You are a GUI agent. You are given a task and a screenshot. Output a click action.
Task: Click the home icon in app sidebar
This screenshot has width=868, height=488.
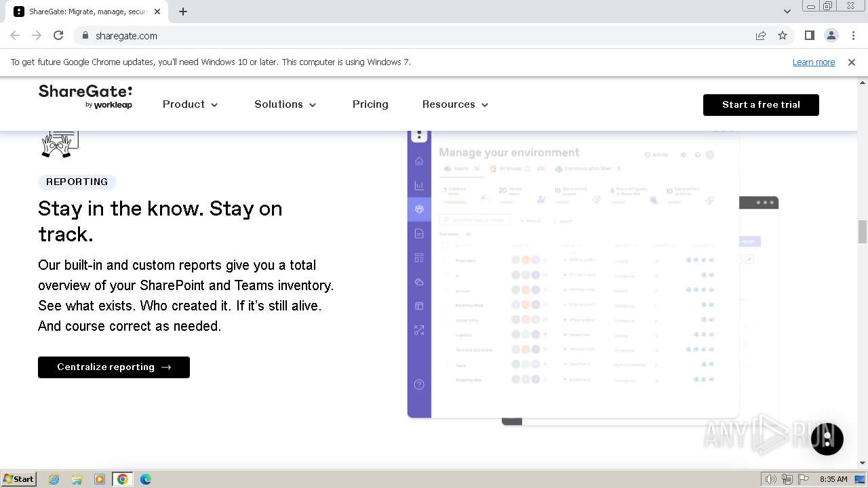tap(419, 161)
